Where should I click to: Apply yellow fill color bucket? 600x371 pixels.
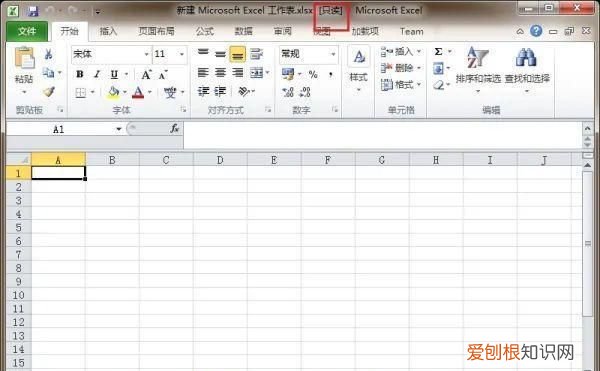pyautogui.click(x=113, y=92)
